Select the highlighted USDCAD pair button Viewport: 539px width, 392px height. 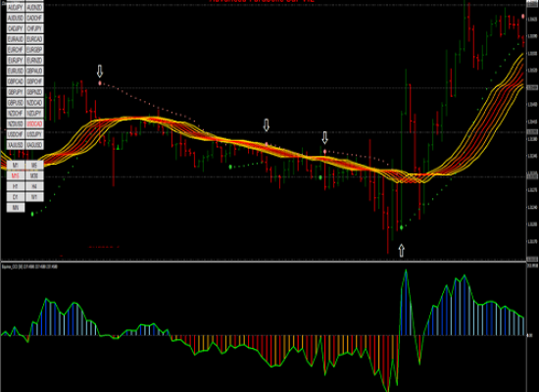coord(34,123)
